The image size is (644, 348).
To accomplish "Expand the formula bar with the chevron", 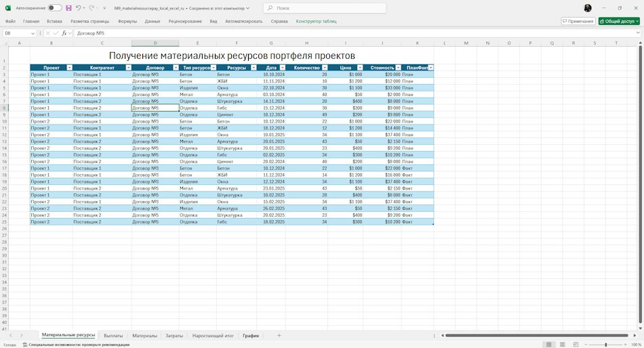I will (x=638, y=33).
